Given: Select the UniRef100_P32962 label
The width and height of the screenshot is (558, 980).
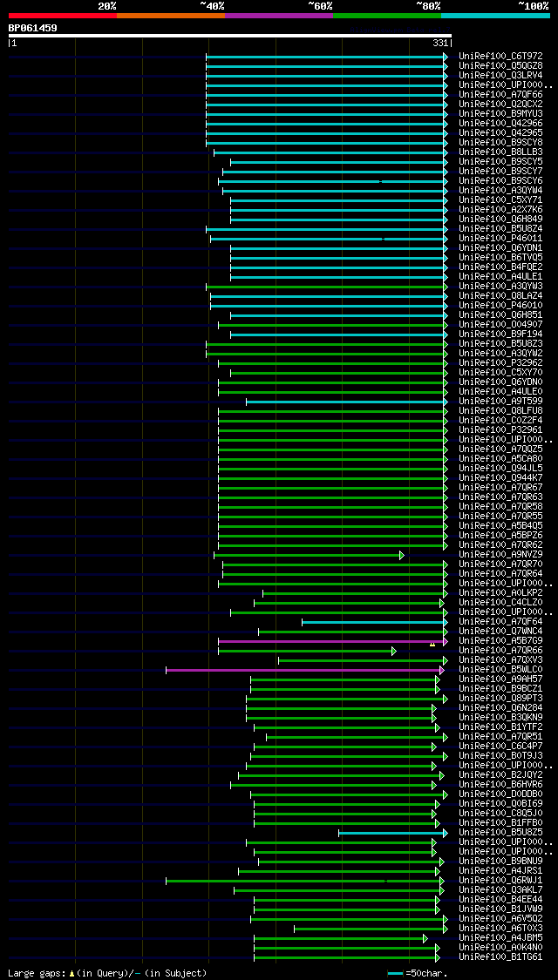Looking at the screenshot, I should pyautogui.click(x=500, y=363).
